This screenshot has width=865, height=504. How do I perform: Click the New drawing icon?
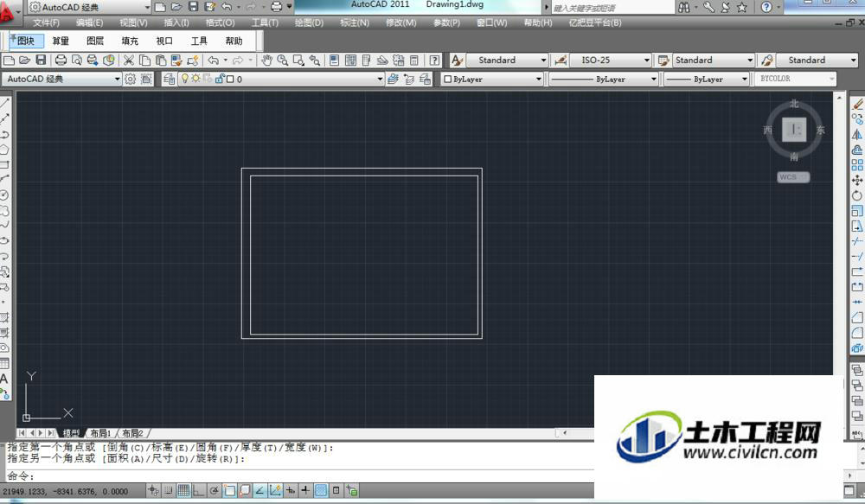(x=10, y=61)
